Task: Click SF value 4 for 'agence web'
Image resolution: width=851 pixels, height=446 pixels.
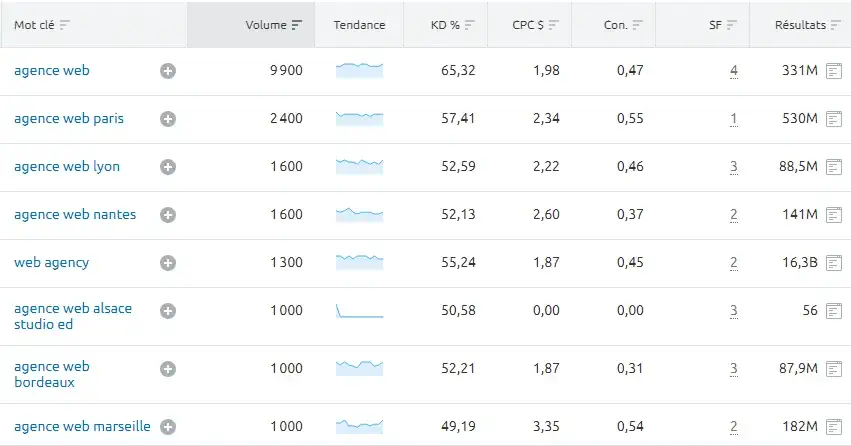Action: pos(734,71)
